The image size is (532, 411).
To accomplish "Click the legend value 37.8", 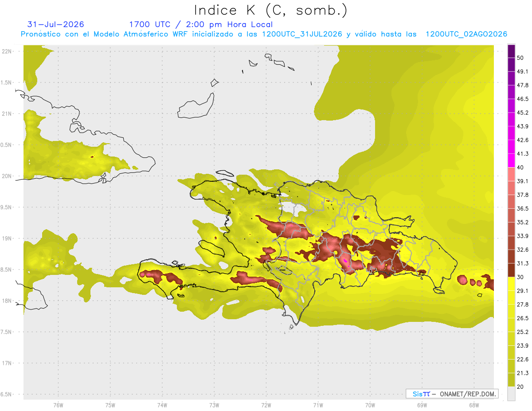I will point(523,195).
